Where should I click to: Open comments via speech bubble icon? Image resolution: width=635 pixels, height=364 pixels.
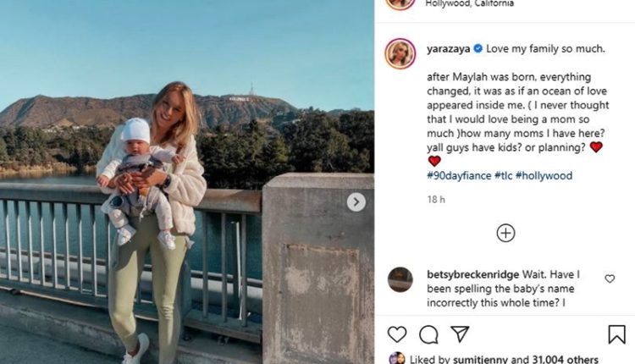click(x=428, y=334)
